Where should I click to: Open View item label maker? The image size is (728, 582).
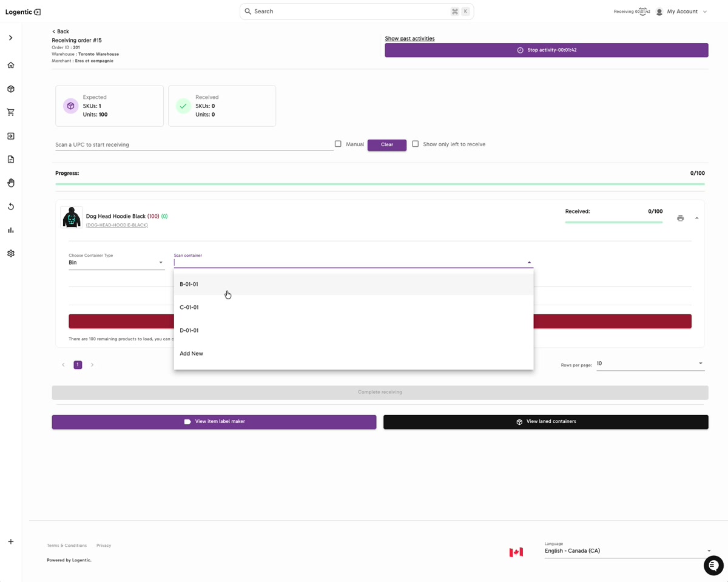(214, 422)
